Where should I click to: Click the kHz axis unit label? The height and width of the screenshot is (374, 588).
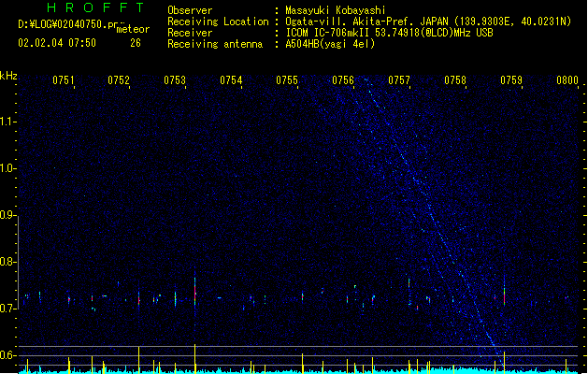pos(8,76)
